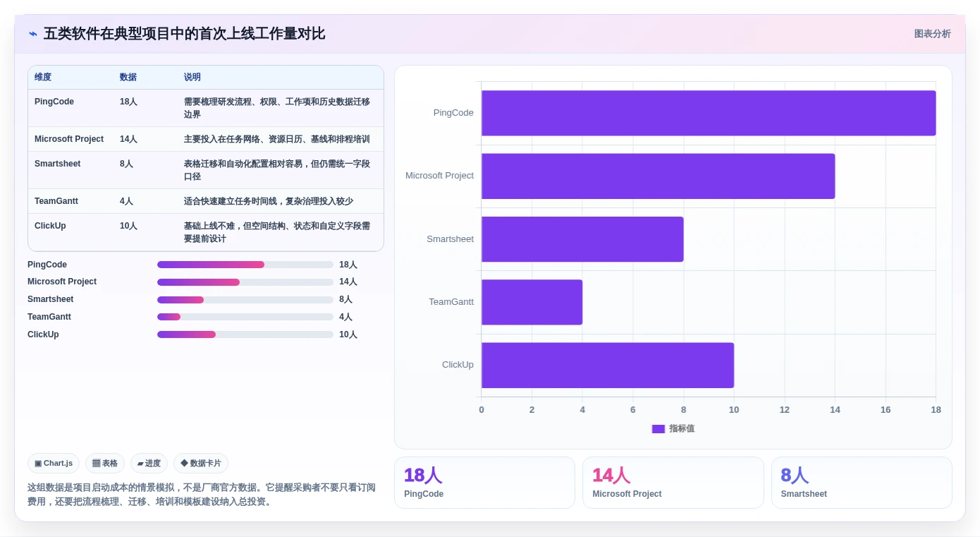Click the PingCode progress bar
The image size is (980, 537).
tap(245, 265)
